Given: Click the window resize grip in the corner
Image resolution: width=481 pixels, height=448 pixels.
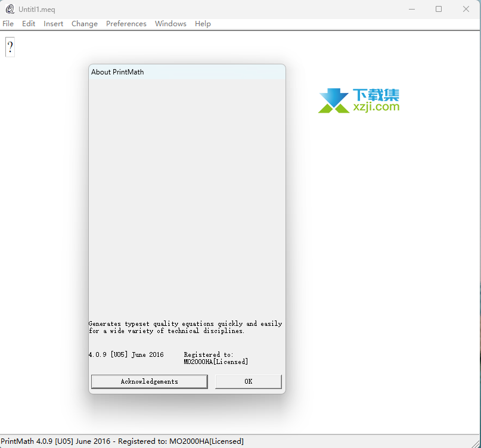Looking at the screenshot, I should [x=476, y=443].
